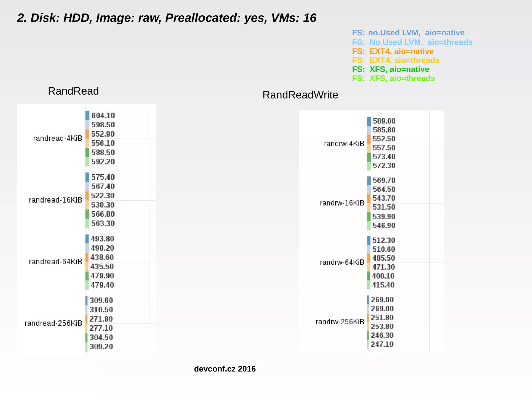The height and width of the screenshot is (399, 532).
Task: Click the randread-64KiB axis label
Action: (x=56, y=261)
